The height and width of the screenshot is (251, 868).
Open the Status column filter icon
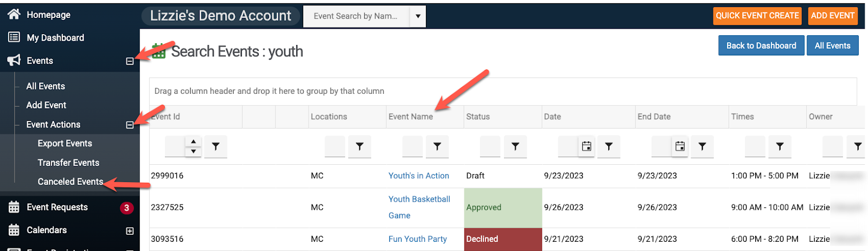pyautogui.click(x=515, y=146)
